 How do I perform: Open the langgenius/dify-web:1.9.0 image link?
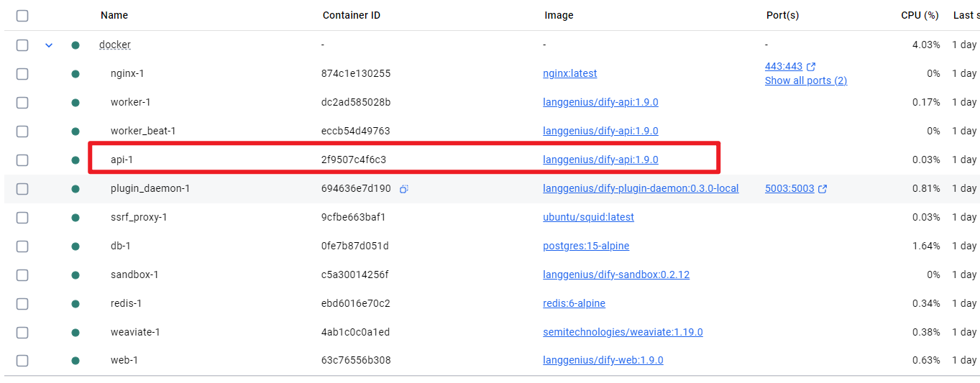[x=603, y=360]
